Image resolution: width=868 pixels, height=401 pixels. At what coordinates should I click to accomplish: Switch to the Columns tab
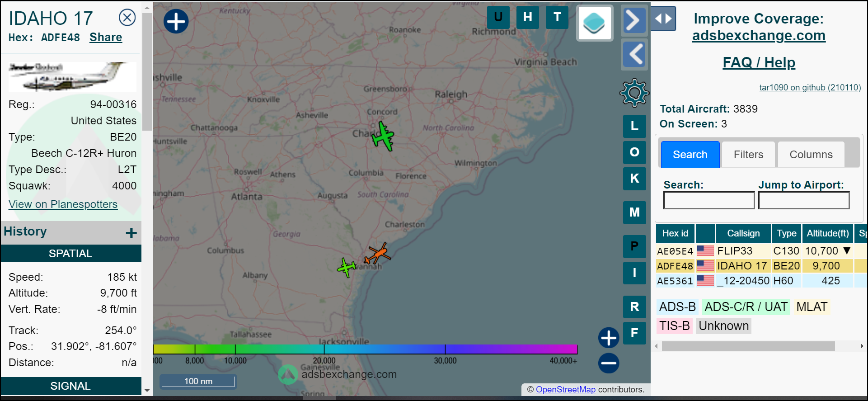(811, 155)
